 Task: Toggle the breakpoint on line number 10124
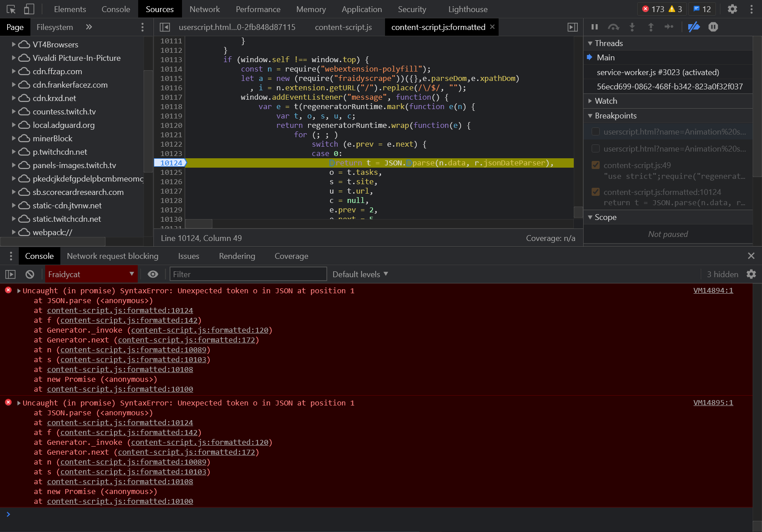(171, 163)
